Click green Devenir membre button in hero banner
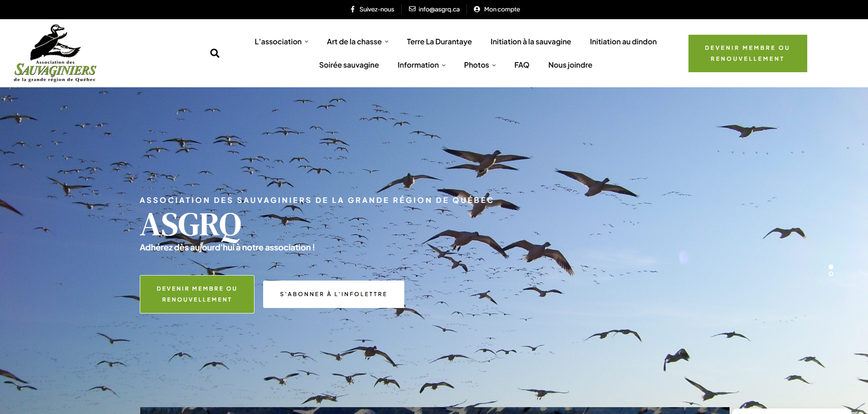Viewport: 868px width, 414px height. tap(197, 294)
